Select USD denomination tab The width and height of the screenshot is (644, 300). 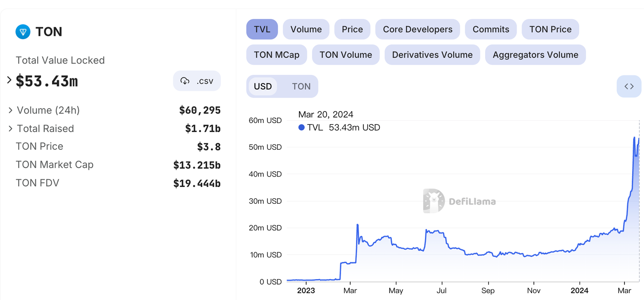point(263,86)
